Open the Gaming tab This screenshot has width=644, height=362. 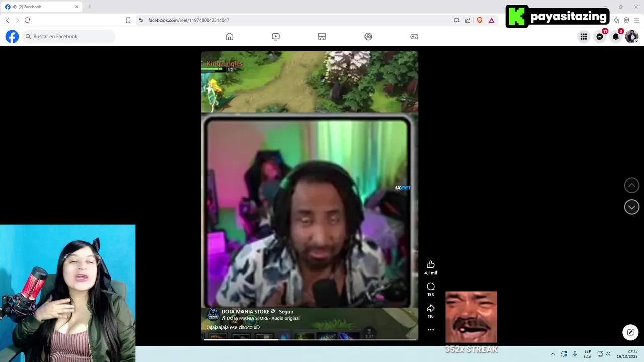414,36
